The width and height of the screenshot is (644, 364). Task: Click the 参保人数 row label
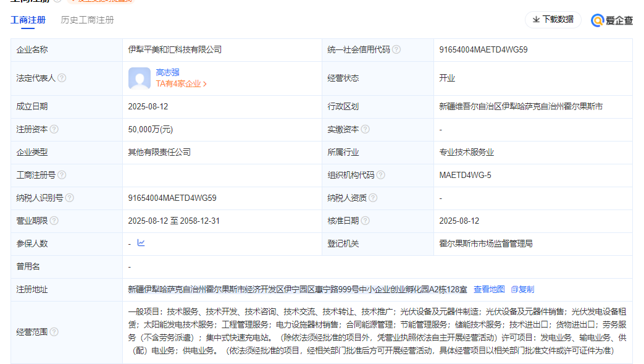[x=32, y=243]
